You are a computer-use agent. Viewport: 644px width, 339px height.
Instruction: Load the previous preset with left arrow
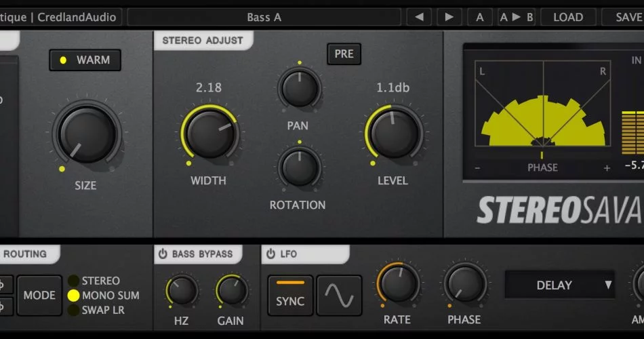419,17
